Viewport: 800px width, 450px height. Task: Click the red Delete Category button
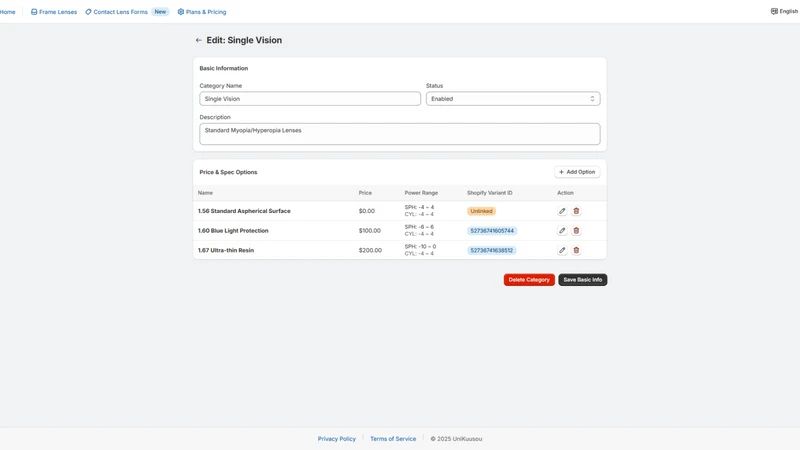[529, 280]
